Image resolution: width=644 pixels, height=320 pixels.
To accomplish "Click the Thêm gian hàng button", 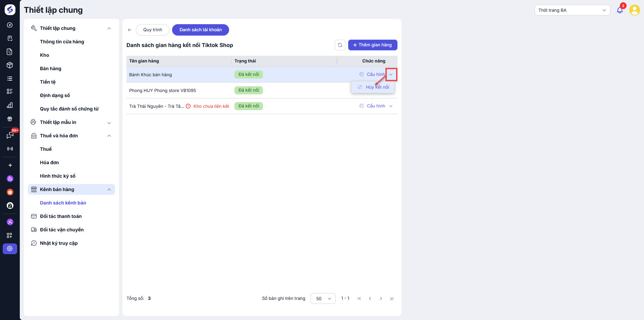I will click(372, 45).
